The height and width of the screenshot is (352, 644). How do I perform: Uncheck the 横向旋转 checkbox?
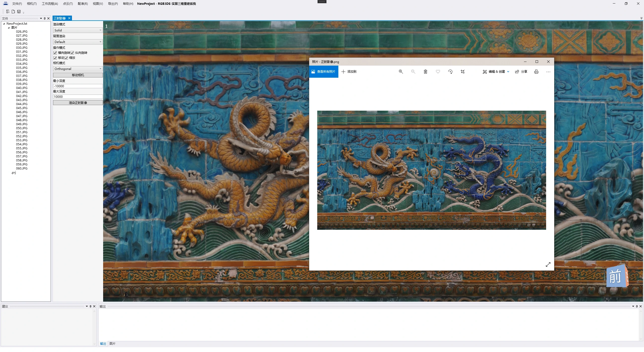coord(55,53)
